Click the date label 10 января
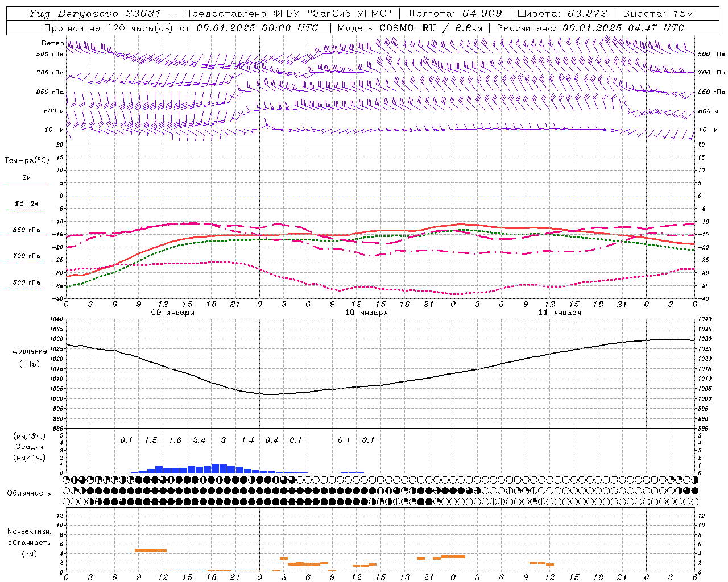The height and width of the screenshot is (582, 728). point(366,312)
